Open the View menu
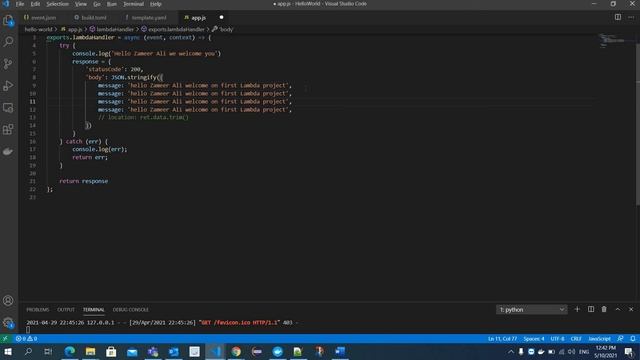The height and width of the screenshot is (360, 640). (x=80, y=4)
